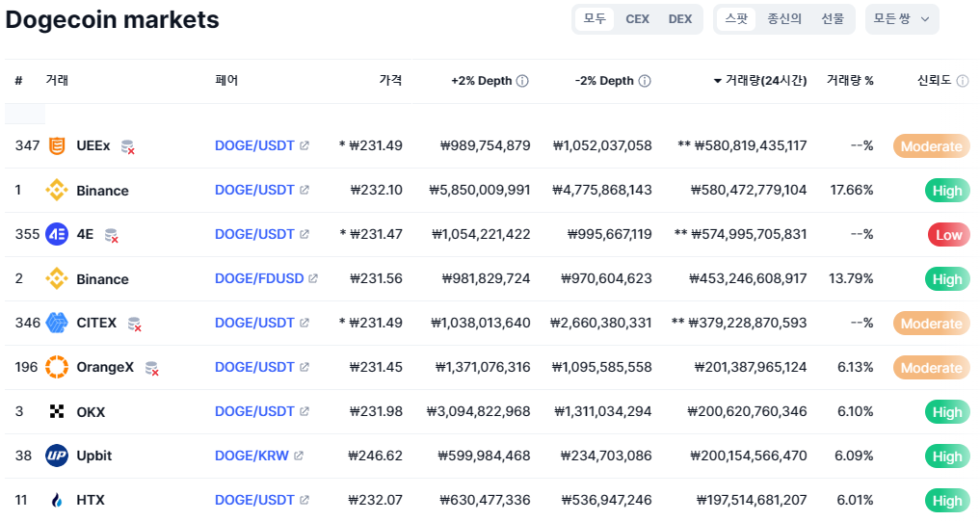Sort by 거래량(24시간) column header
The height and width of the screenshot is (521, 980).
760,81
